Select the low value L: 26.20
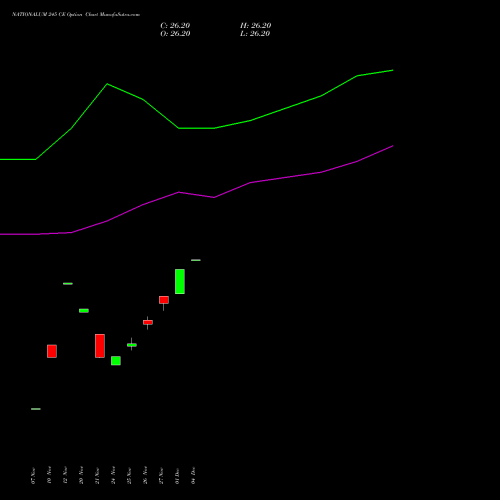 (255, 34)
